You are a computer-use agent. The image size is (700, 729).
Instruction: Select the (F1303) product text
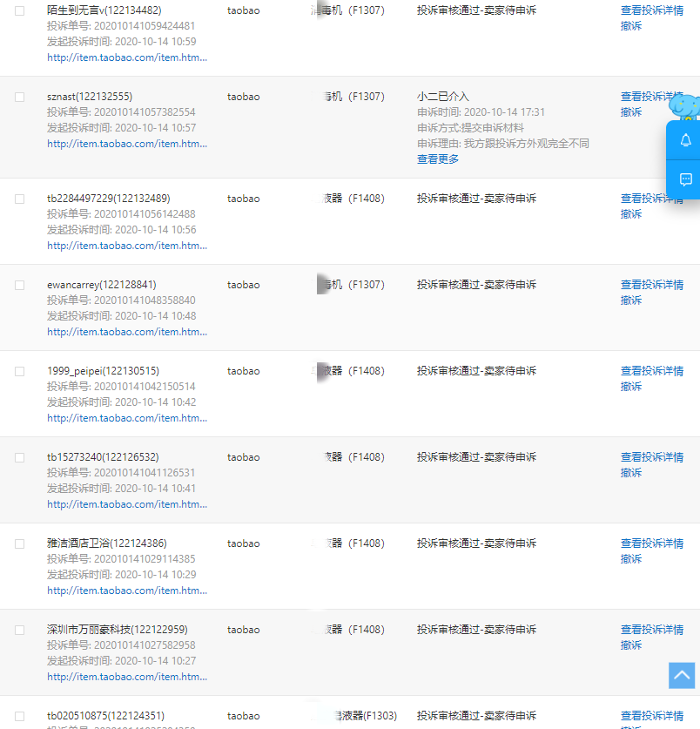[380, 716]
